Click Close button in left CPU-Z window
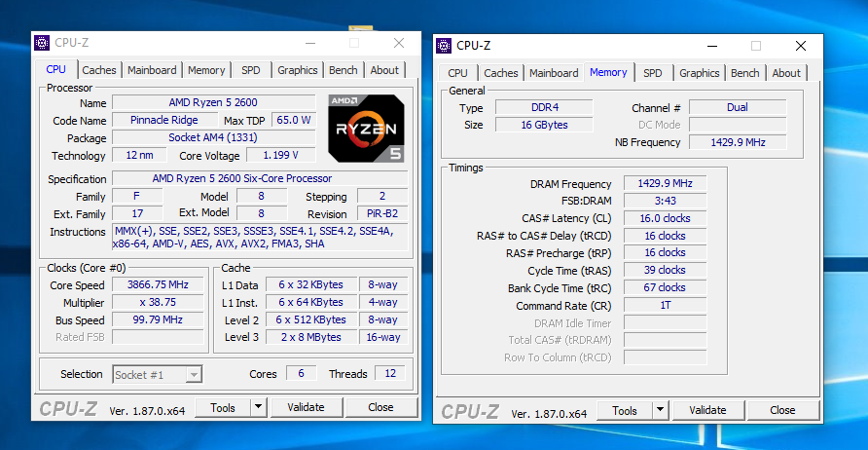 point(380,407)
